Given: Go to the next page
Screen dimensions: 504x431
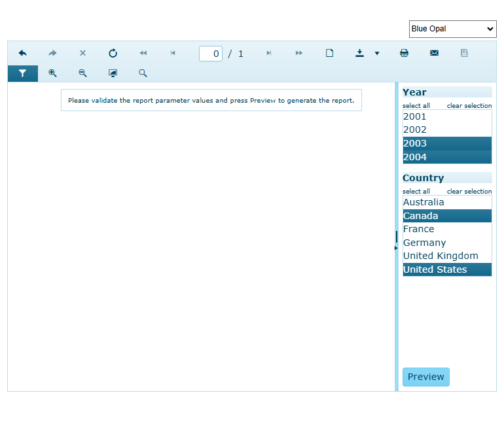Looking at the screenshot, I should click(x=269, y=54).
